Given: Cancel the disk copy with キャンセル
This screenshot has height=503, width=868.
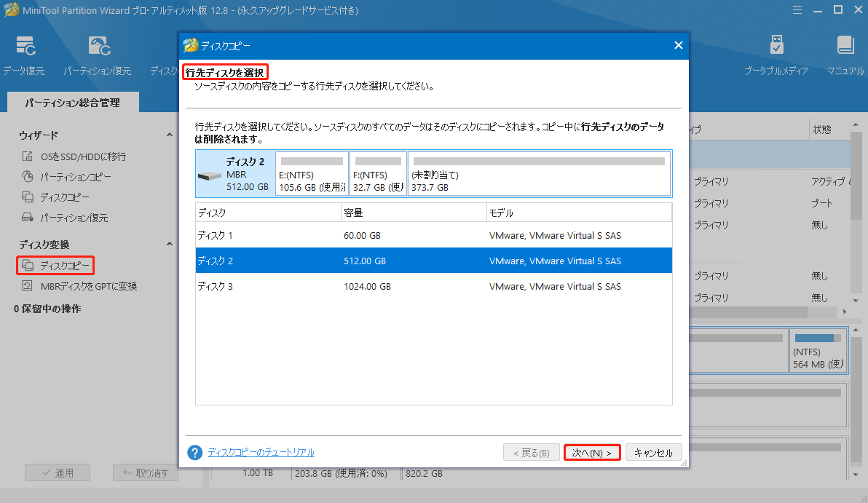Looking at the screenshot, I should pos(653,452).
